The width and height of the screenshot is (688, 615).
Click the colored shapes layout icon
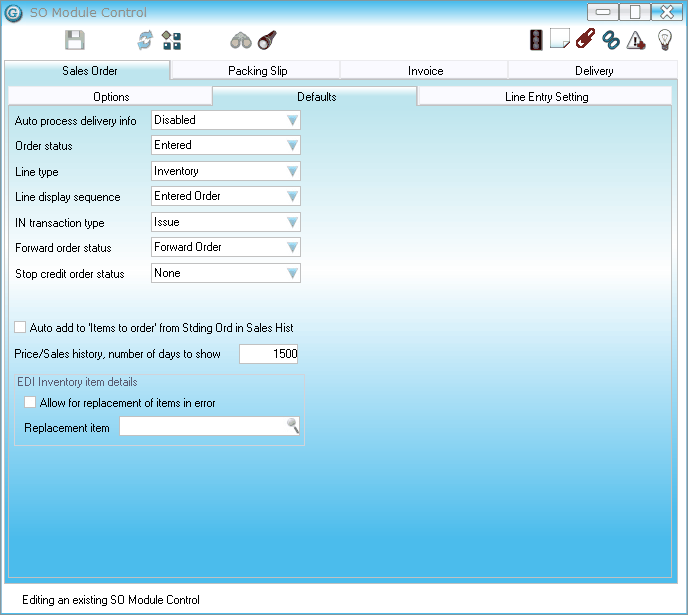[x=171, y=40]
